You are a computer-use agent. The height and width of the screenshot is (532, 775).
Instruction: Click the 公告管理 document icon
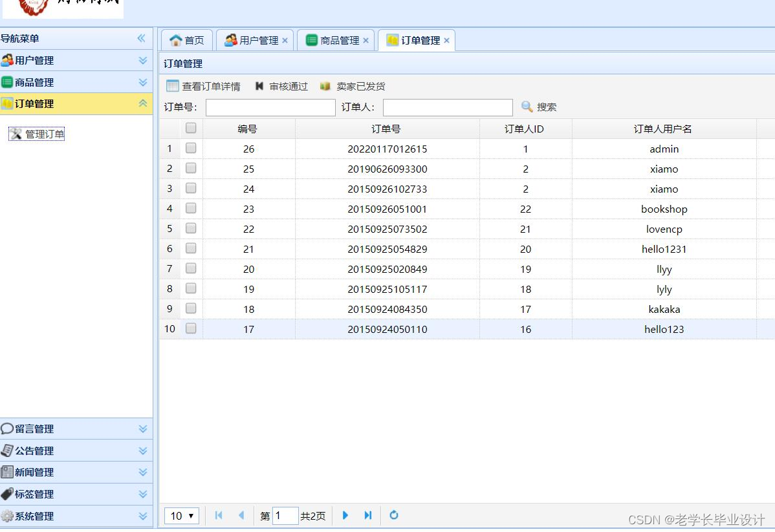7,450
